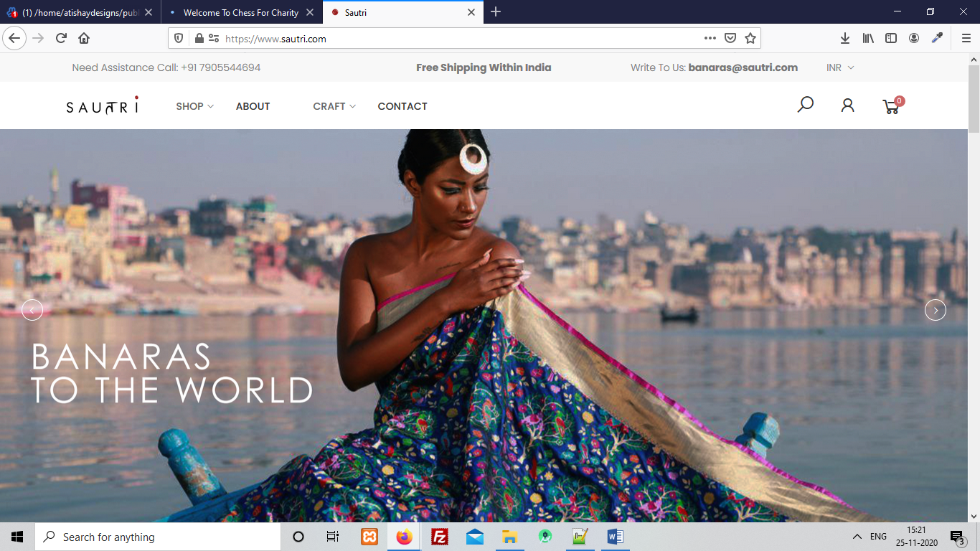Click the BANARAS TO THE WORLD banner

tap(171, 373)
